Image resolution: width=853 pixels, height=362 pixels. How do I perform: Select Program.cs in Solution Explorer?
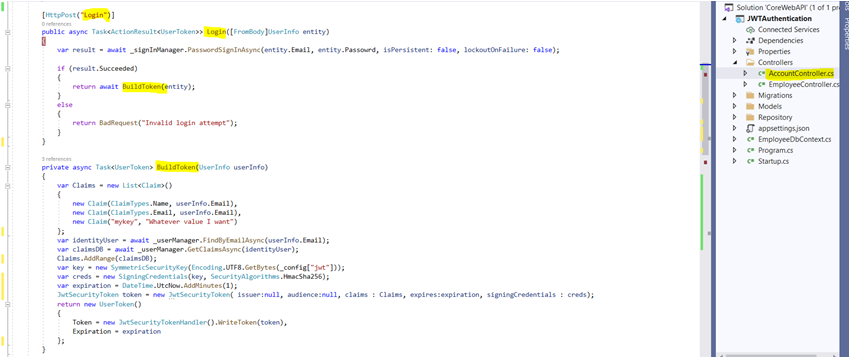[x=775, y=150]
